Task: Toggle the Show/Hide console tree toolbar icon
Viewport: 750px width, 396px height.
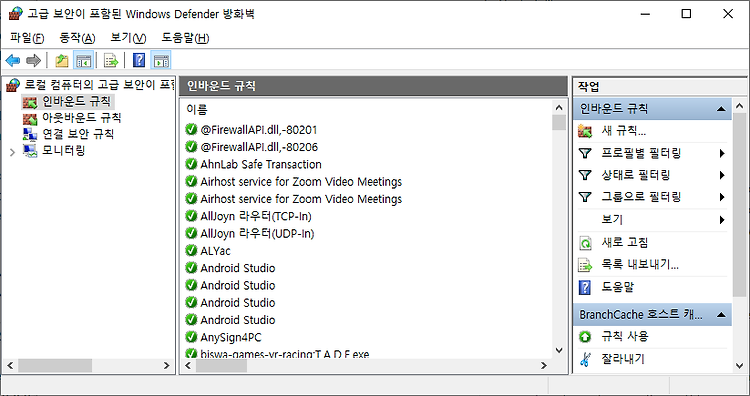Action: 83,61
